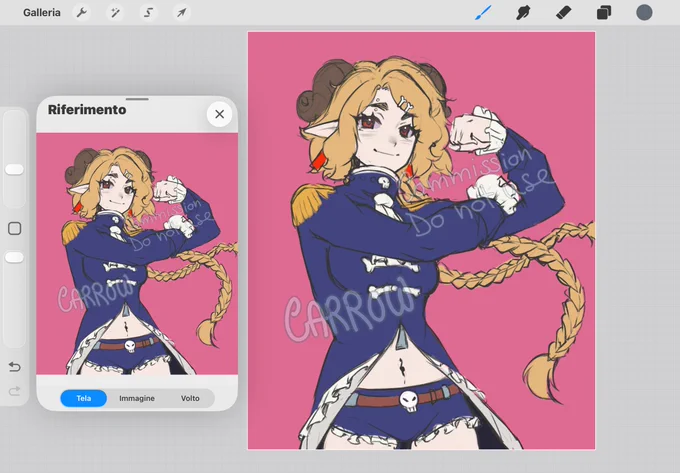Select the Eraser tool
Image resolution: width=680 pixels, height=473 pixels.
[x=563, y=13]
